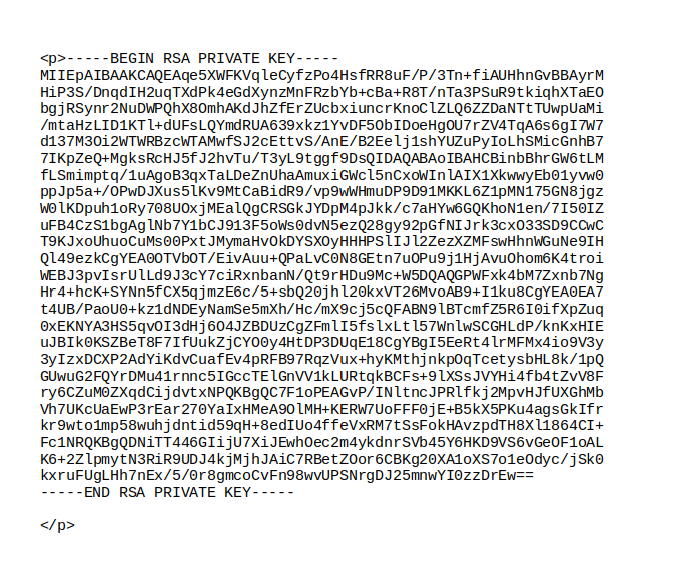Click the line beginning with bgjRSynr2
Image resolution: width=682 pixels, height=580 pixels.
point(322,109)
